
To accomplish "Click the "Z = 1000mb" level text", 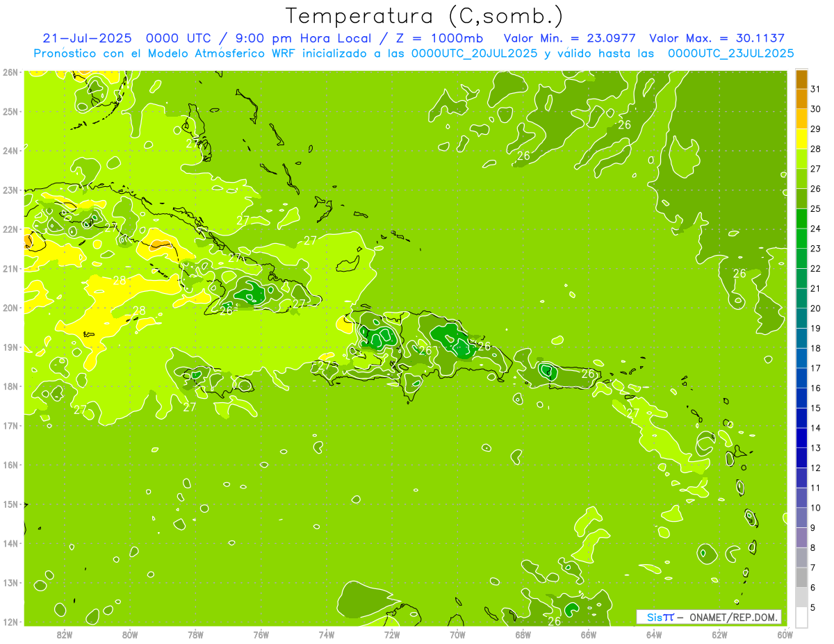I will [x=439, y=38].
